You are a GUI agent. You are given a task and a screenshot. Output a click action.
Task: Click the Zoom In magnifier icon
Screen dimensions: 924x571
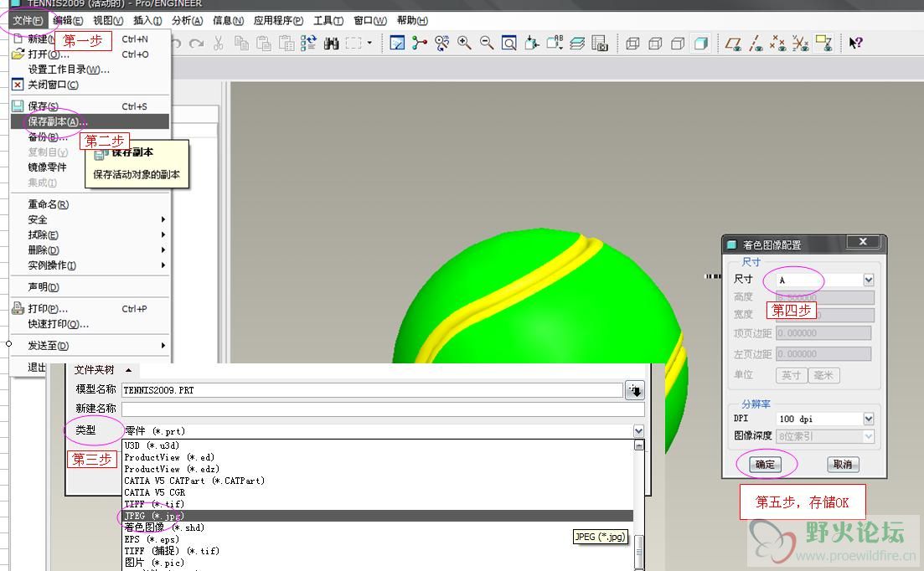464,44
